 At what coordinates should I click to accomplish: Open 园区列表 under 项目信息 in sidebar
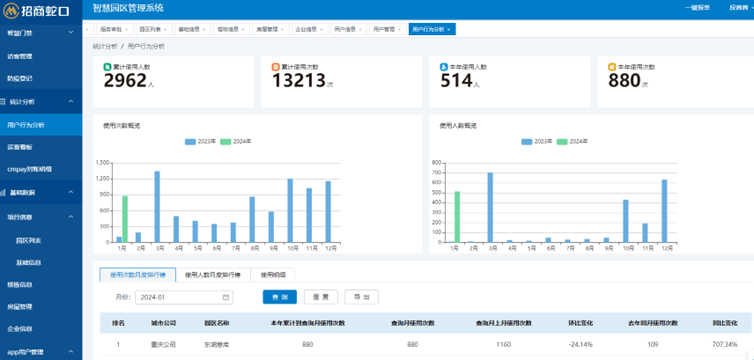[41, 240]
